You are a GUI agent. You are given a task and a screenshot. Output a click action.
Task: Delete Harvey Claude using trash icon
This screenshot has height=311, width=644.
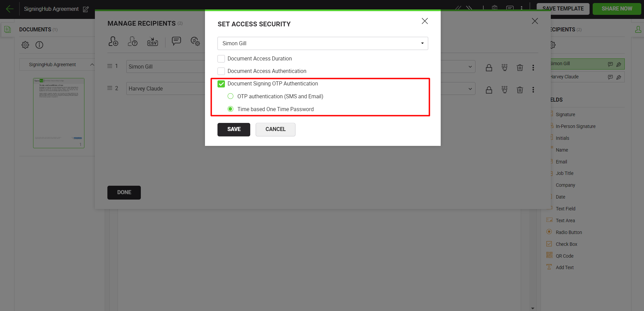pyautogui.click(x=520, y=90)
